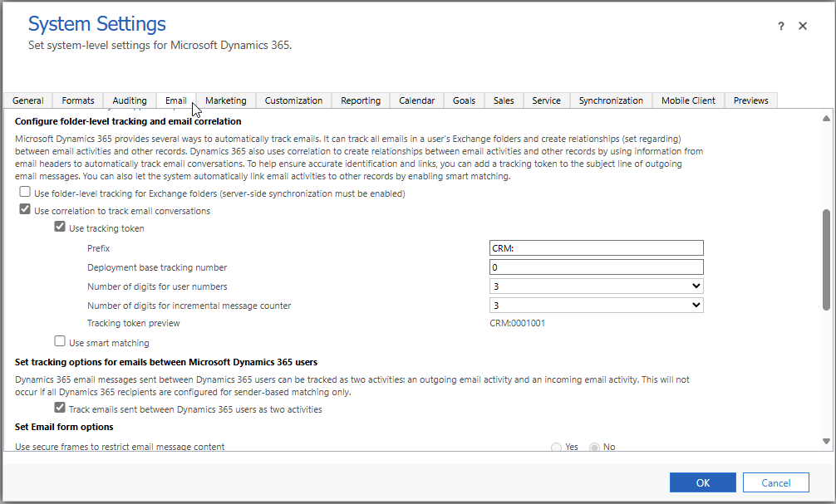Click the scrollbar up arrow
836x504 pixels.
(826, 118)
